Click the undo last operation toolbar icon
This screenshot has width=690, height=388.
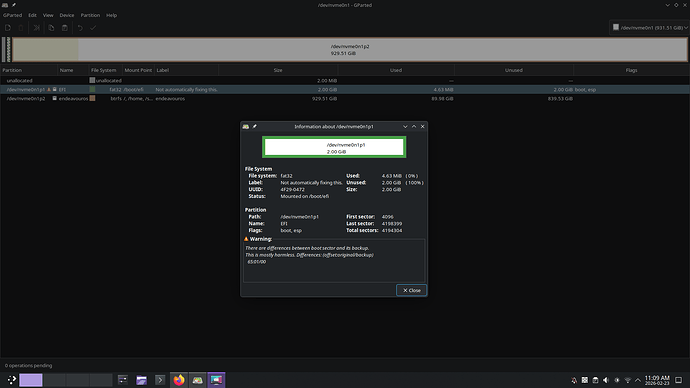(80, 28)
